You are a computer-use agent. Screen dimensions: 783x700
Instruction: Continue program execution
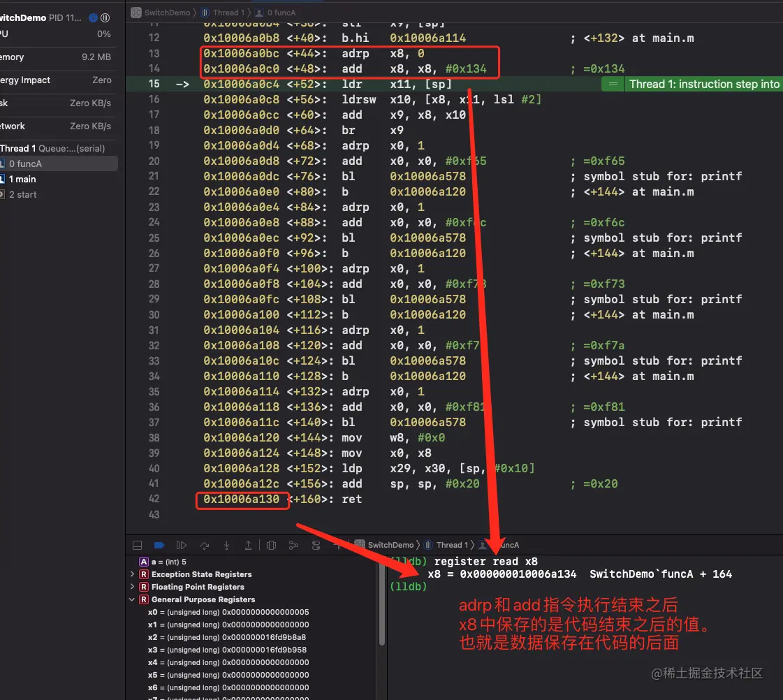pos(182,545)
